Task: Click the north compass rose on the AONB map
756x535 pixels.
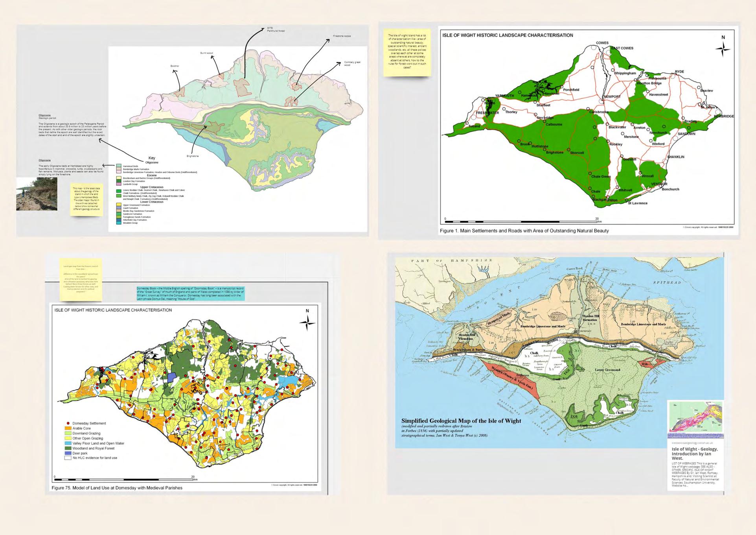Action: (x=723, y=49)
